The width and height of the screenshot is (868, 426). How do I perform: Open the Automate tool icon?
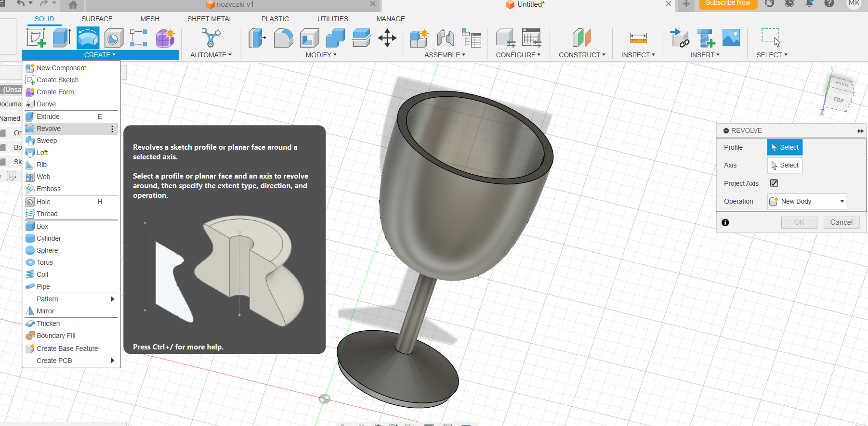point(210,38)
